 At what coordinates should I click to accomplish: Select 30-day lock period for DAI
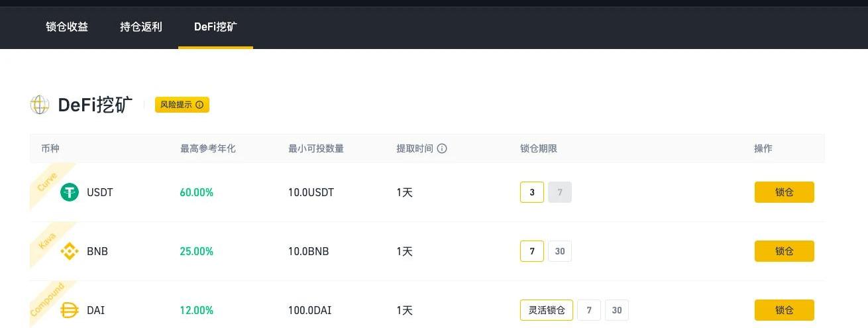[617, 310]
